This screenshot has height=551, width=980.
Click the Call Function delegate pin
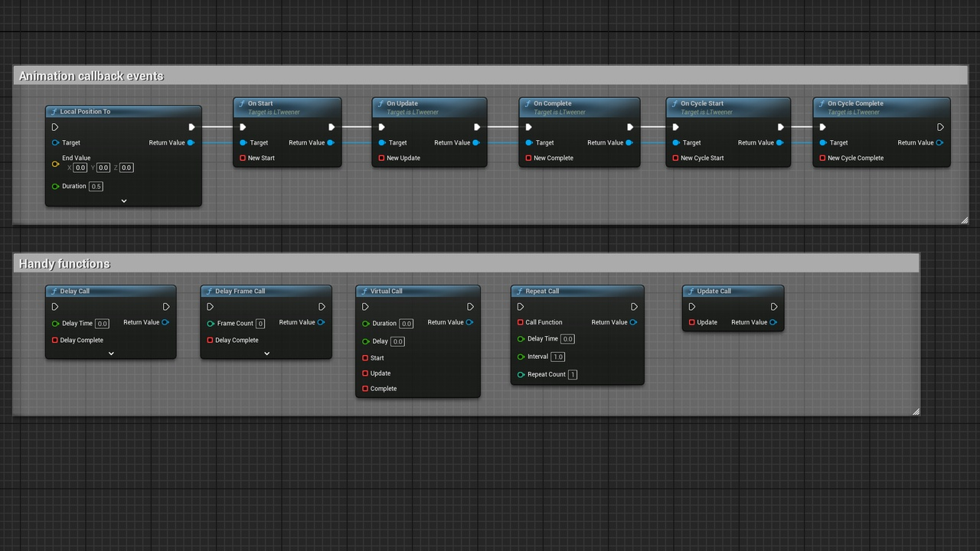[521, 322]
